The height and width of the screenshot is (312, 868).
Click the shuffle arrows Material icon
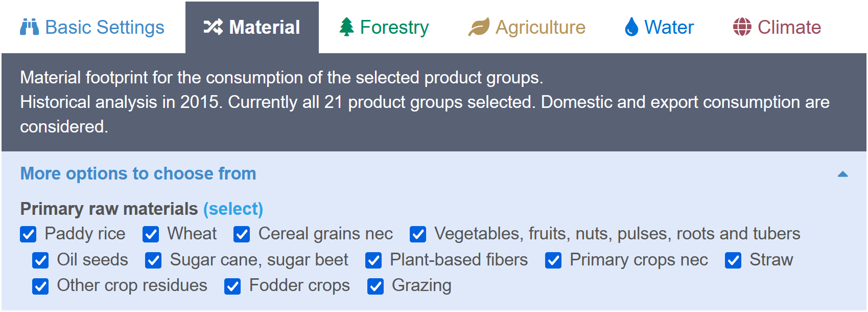(213, 27)
